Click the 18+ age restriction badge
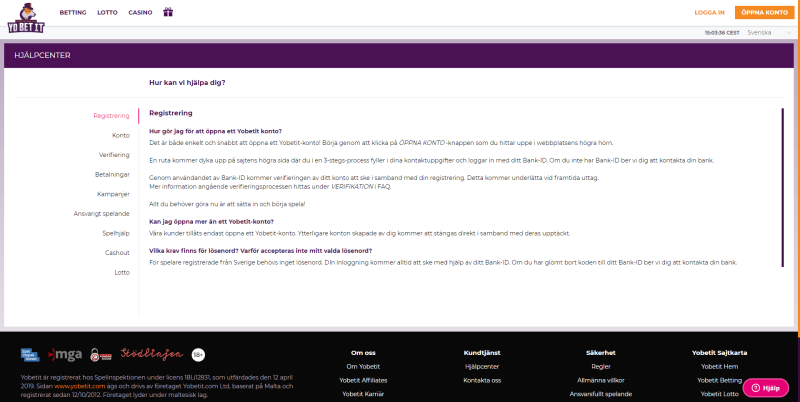This screenshot has height=402, width=800. tap(198, 353)
